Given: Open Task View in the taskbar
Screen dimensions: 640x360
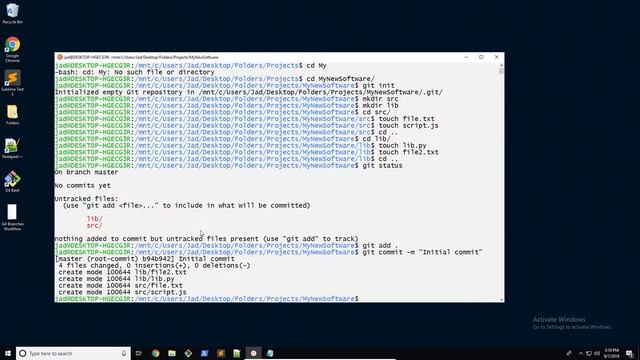Looking at the screenshot, I should (139, 353).
